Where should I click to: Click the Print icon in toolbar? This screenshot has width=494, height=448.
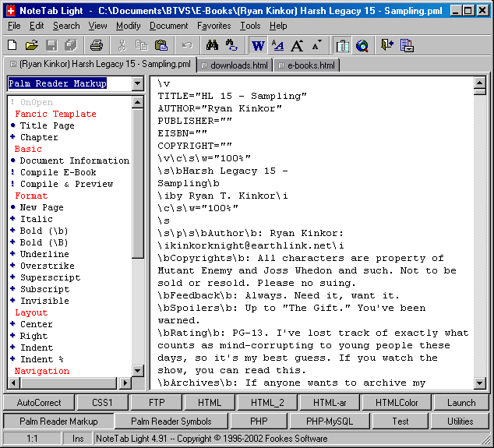click(x=97, y=45)
